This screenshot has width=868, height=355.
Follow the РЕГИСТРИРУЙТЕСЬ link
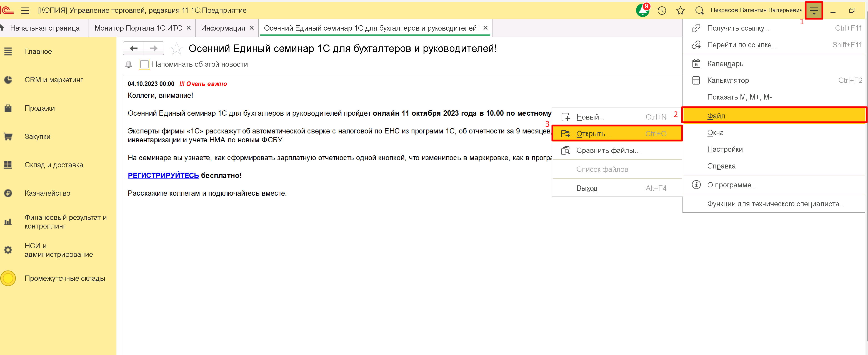coord(163,175)
